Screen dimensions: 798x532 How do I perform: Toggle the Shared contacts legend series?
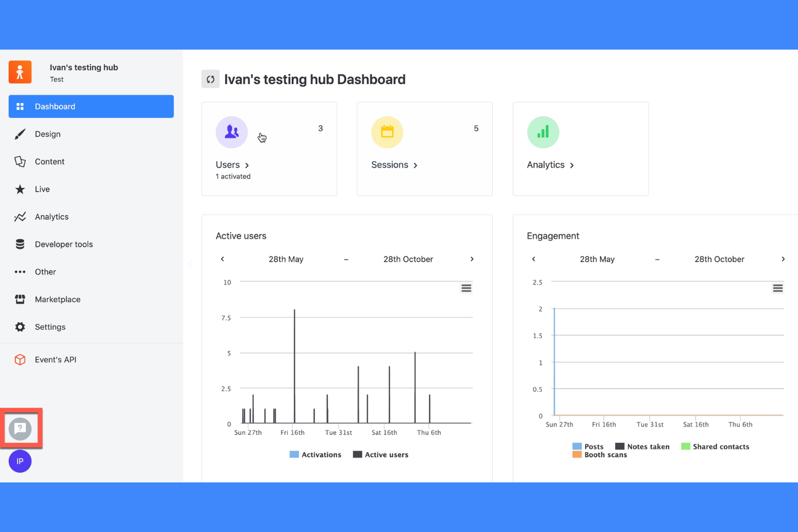[x=715, y=446]
